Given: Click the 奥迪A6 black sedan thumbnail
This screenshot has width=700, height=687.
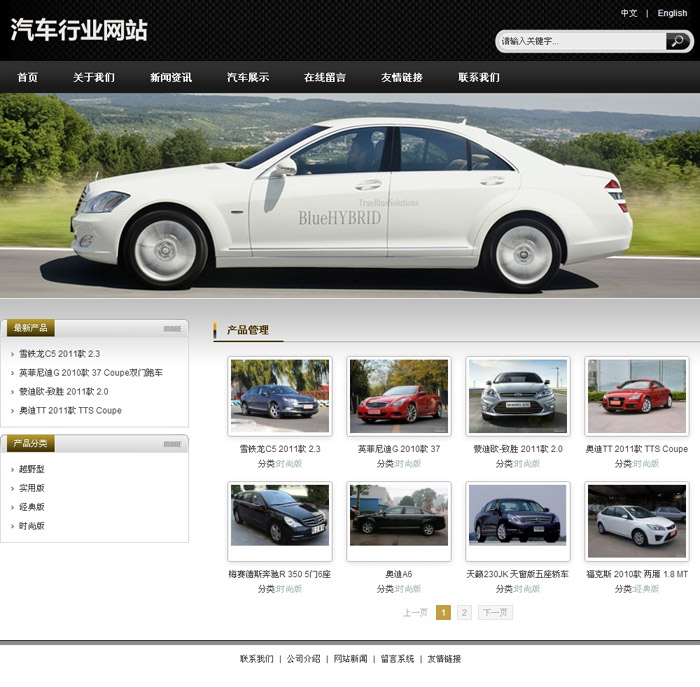Looking at the screenshot, I should click(x=399, y=520).
